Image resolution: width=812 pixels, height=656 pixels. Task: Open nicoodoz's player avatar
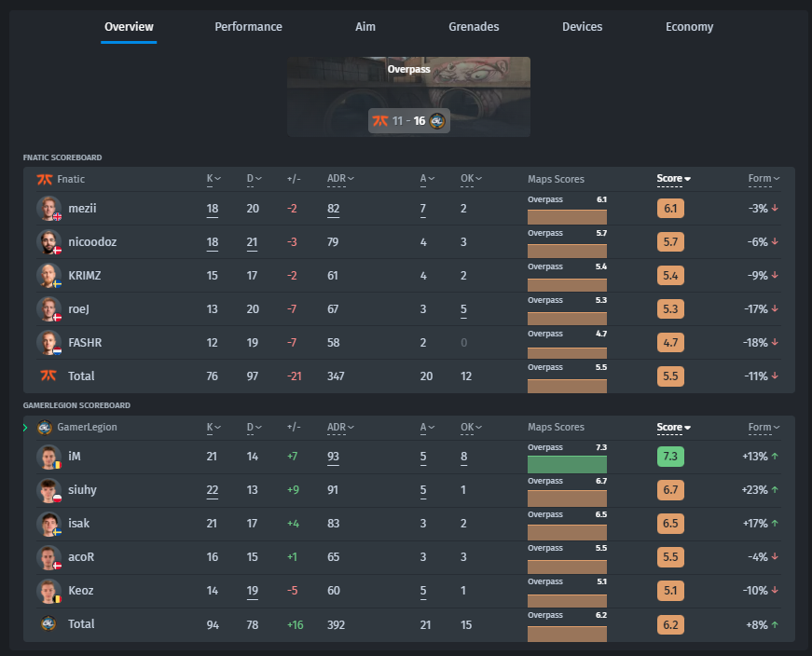click(48, 241)
